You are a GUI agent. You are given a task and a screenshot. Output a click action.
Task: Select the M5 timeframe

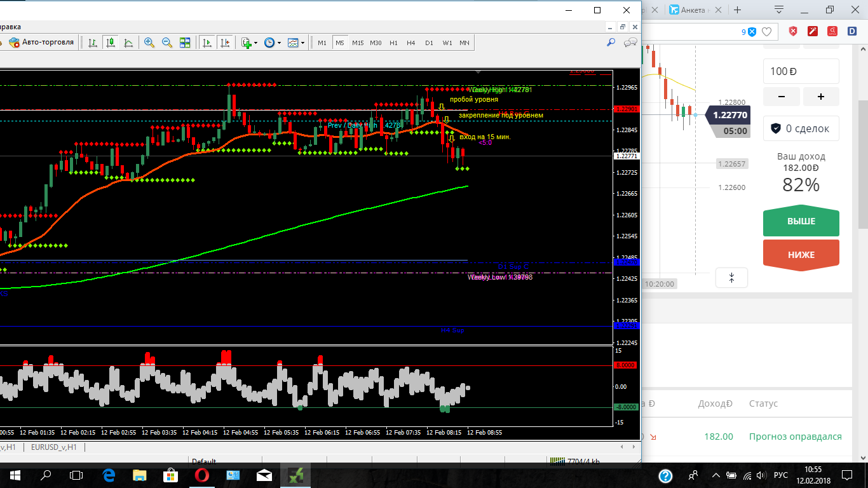pyautogui.click(x=340, y=43)
